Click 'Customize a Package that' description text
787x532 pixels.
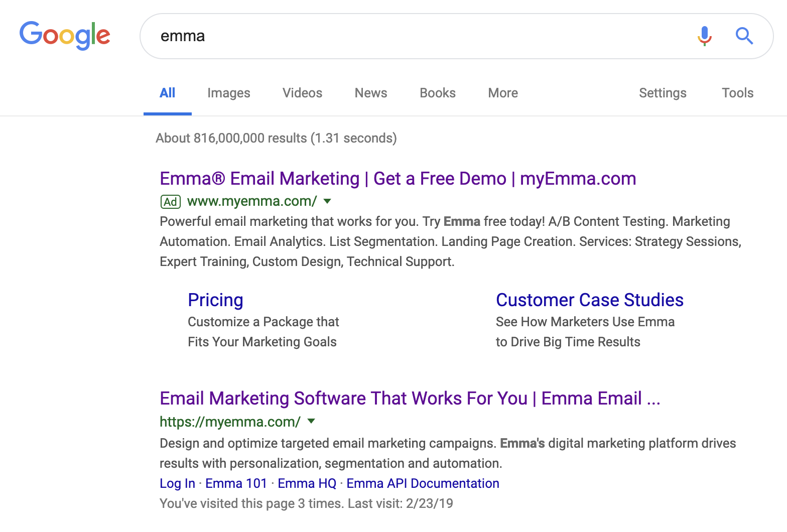click(x=264, y=322)
